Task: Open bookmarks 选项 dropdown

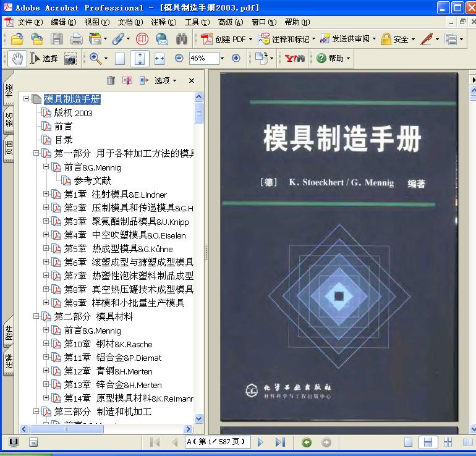Action: click(165, 80)
